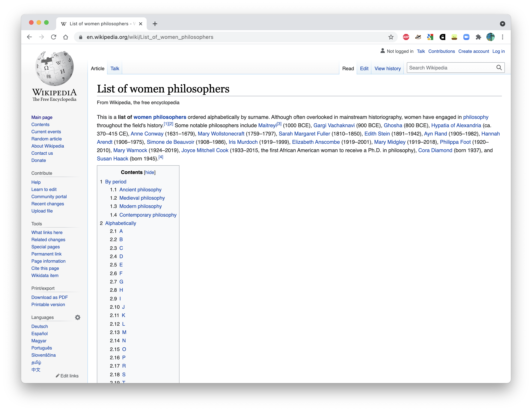
Task: Bookmark page with star icon
Action: [x=391, y=37]
